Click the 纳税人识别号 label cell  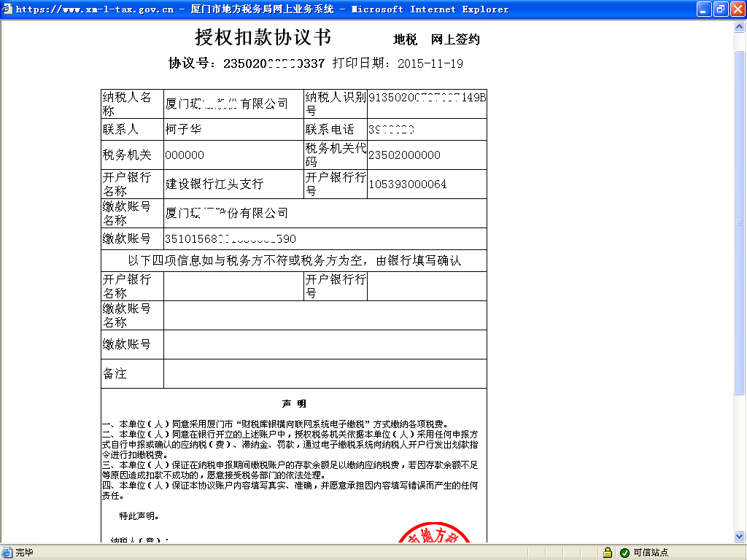coord(336,104)
